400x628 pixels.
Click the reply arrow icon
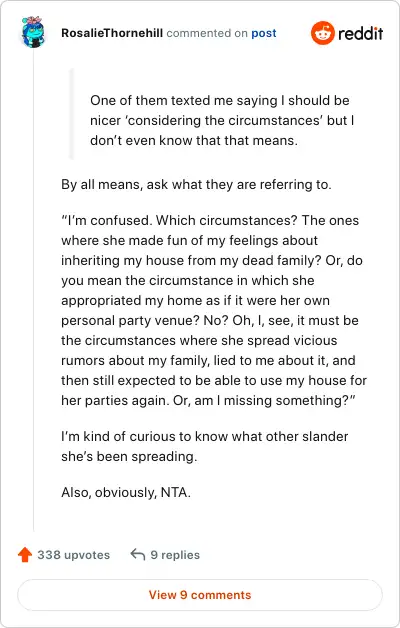pyautogui.click(x=138, y=555)
